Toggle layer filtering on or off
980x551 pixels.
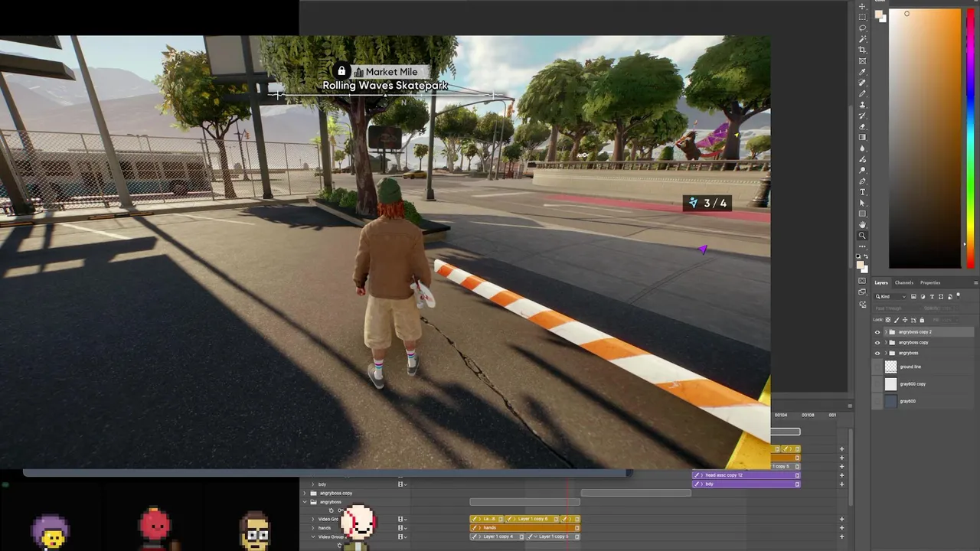pos(959,295)
